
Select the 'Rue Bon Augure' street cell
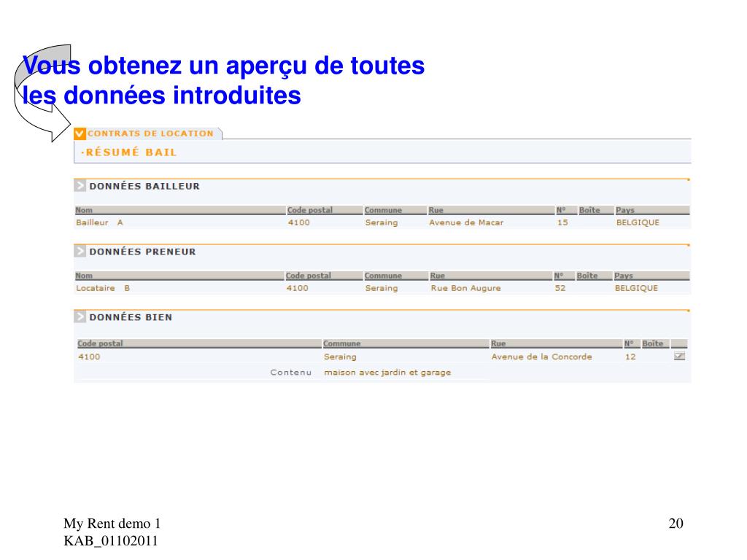click(x=466, y=288)
